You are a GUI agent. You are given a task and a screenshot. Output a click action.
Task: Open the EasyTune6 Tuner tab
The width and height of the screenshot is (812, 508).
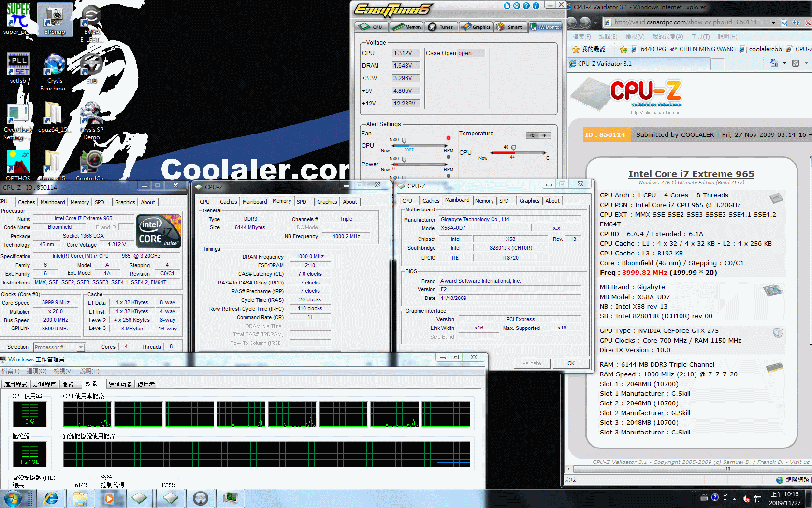pos(441,27)
